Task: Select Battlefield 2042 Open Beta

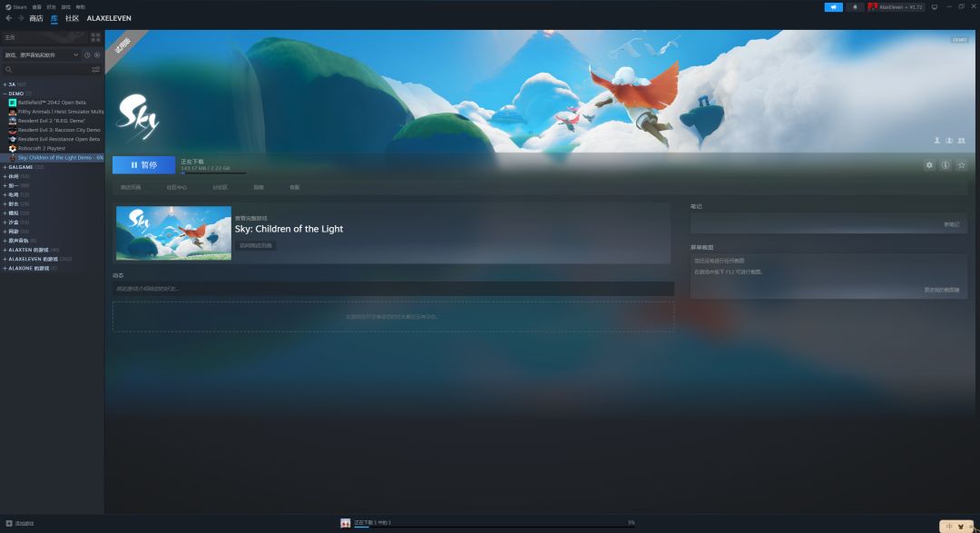Action: (52, 103)
